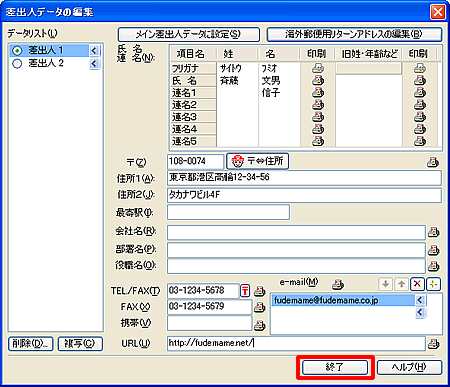This screenshot has height=387, width=450.
Task: Toggle print icon for URL field
Action: point(433,343)
